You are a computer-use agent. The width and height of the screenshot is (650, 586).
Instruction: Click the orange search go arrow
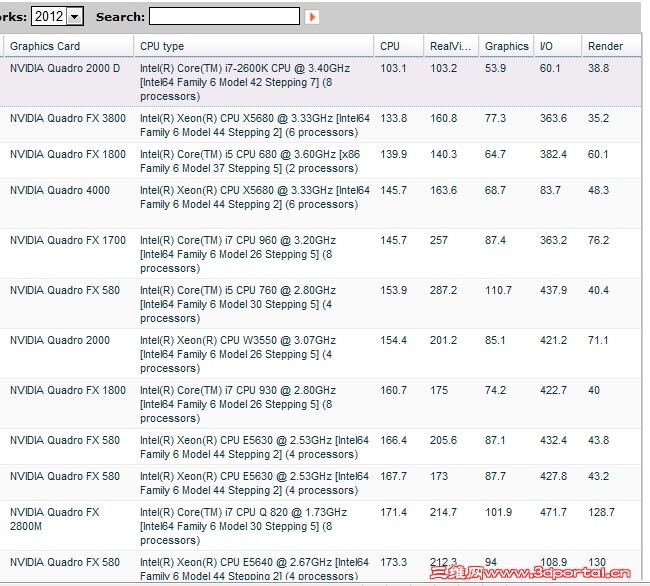point(312,17)
